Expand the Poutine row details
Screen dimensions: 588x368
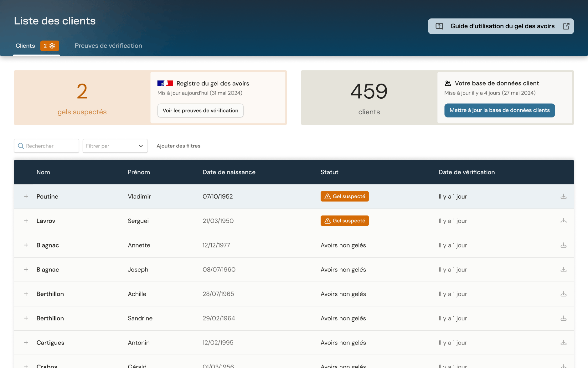pos(26,196)
